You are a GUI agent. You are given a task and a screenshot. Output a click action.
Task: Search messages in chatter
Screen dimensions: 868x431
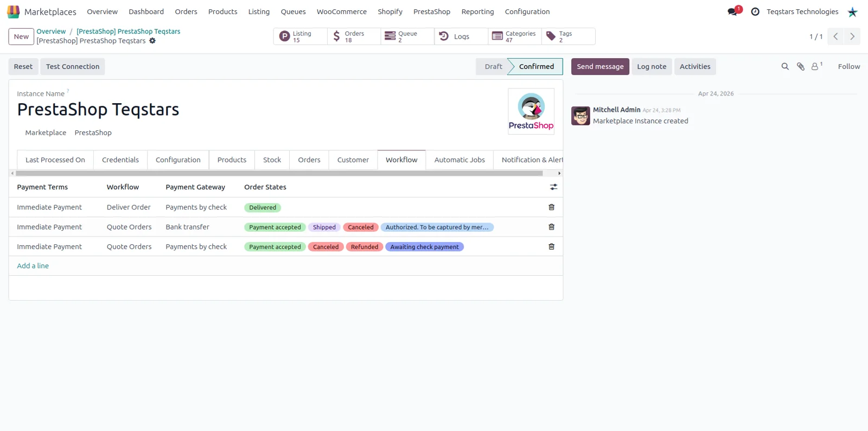click(785, 66)
